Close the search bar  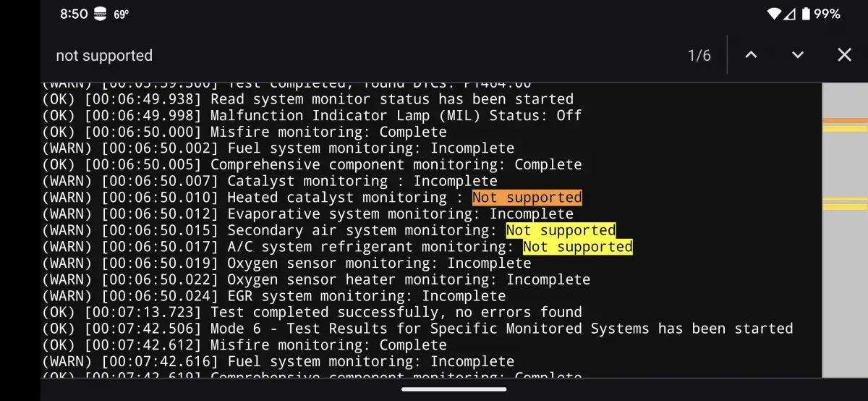[844, 55]
